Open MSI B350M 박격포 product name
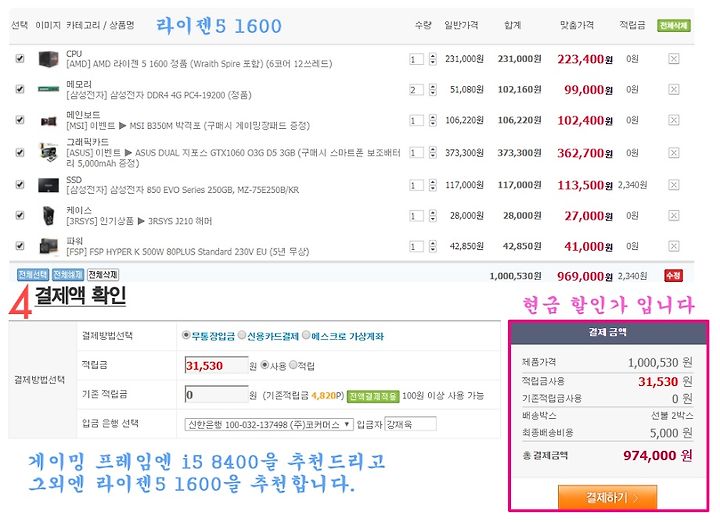 (188, 125)
